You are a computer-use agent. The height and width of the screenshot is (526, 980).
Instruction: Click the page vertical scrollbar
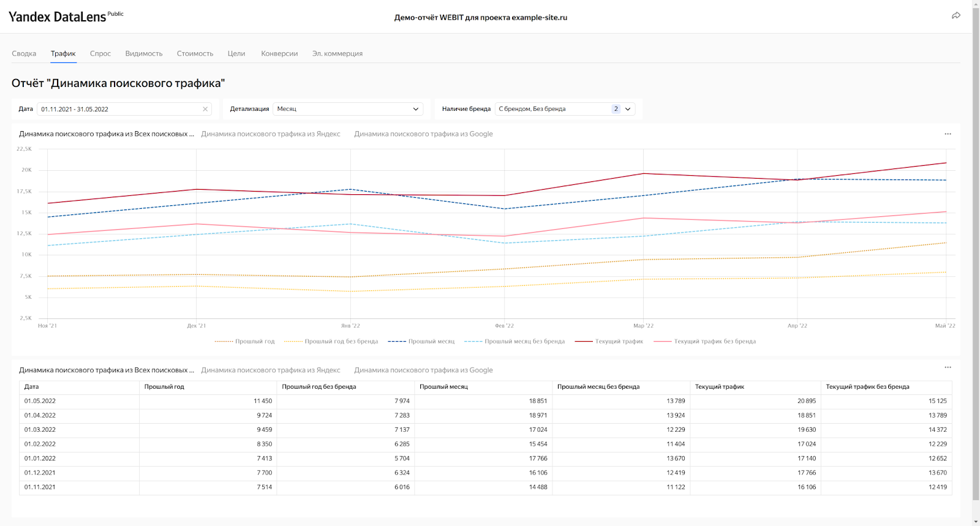pyautogui.click(x=976, y=245)
